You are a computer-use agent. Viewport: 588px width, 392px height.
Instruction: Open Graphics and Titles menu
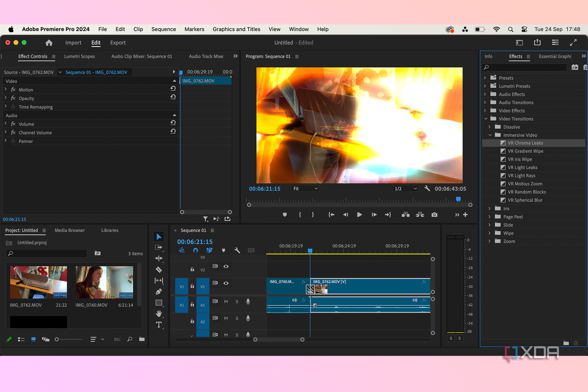[x=236, y=29]
